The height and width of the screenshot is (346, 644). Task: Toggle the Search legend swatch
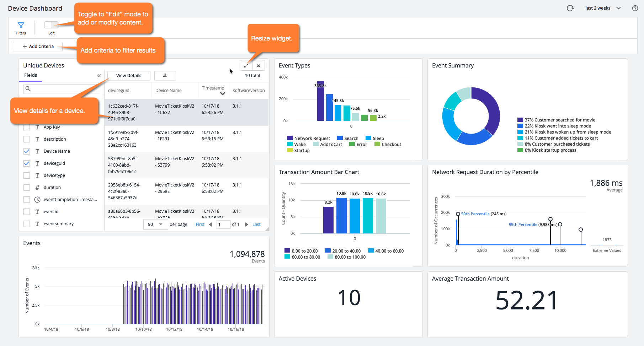(340, 138)
